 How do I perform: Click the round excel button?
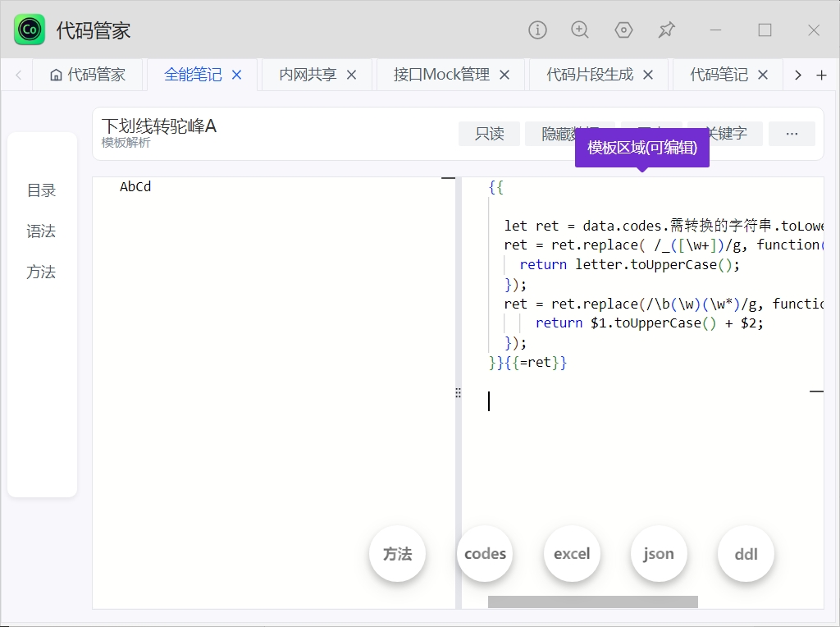click(x=572, y=554)
